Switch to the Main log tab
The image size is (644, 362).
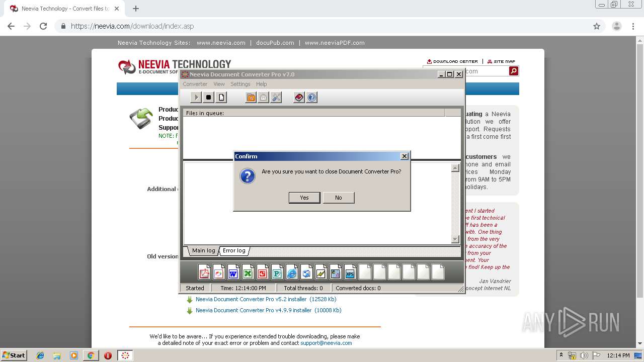point(203,250)
